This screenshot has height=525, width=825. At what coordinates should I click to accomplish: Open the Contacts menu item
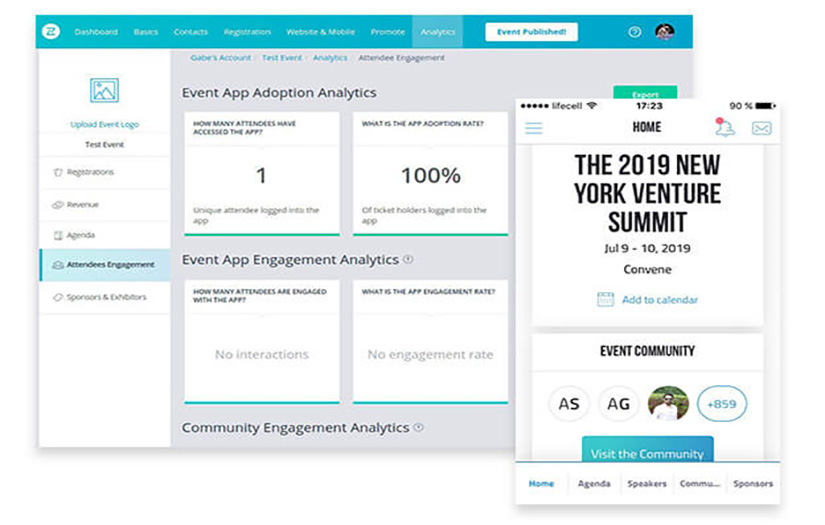190,32
